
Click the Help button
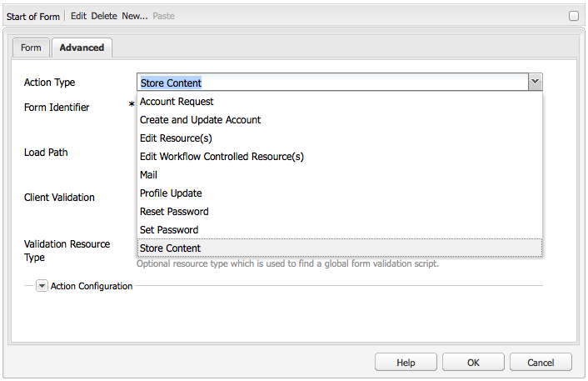tap(406, 363)
